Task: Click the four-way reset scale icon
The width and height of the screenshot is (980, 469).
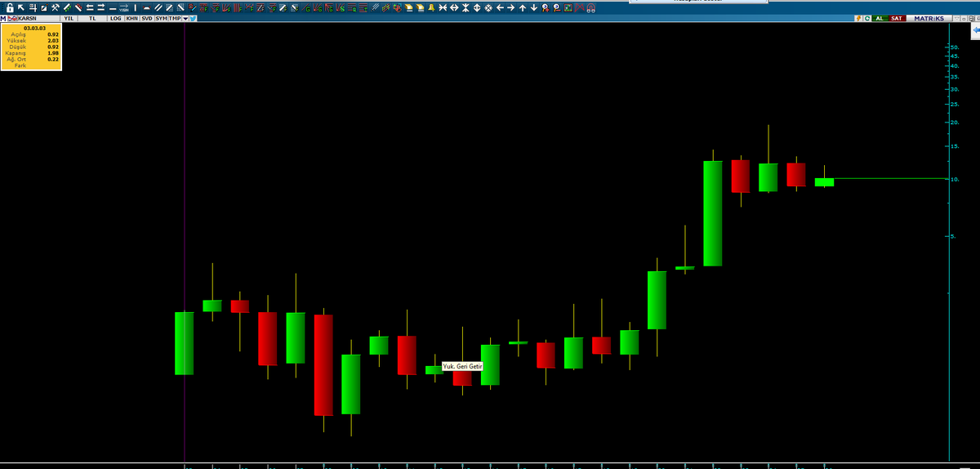Action: pos(488,7)
